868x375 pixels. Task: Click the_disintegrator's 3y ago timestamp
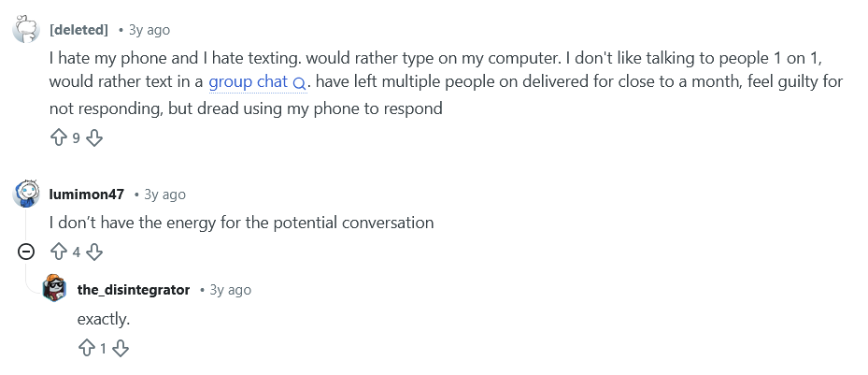point(230,290)
